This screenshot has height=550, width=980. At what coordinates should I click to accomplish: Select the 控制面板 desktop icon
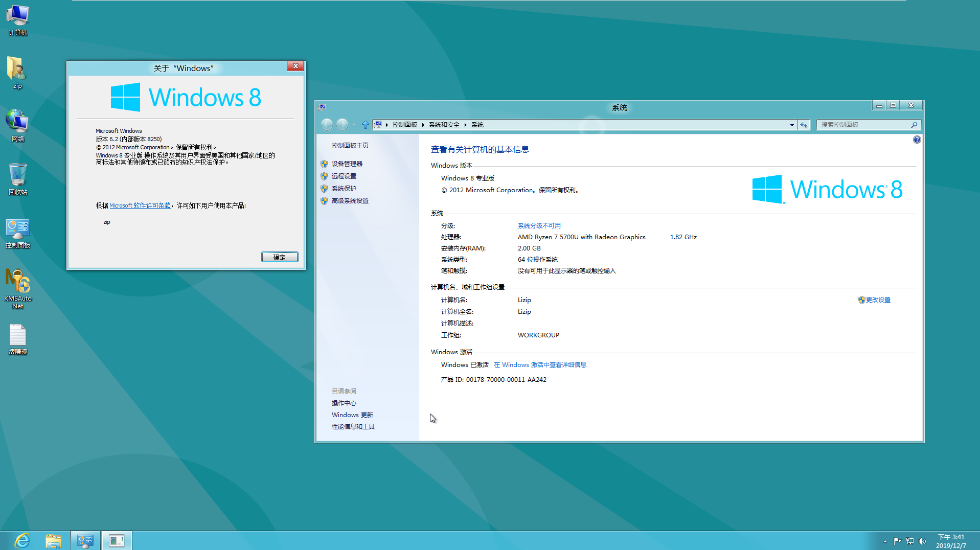click(x=18, y=233)
